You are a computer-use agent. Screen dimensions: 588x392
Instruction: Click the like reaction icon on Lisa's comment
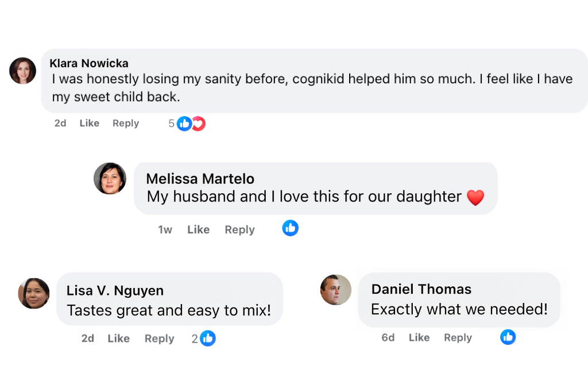pyautogui.click(x=208, y=339)
